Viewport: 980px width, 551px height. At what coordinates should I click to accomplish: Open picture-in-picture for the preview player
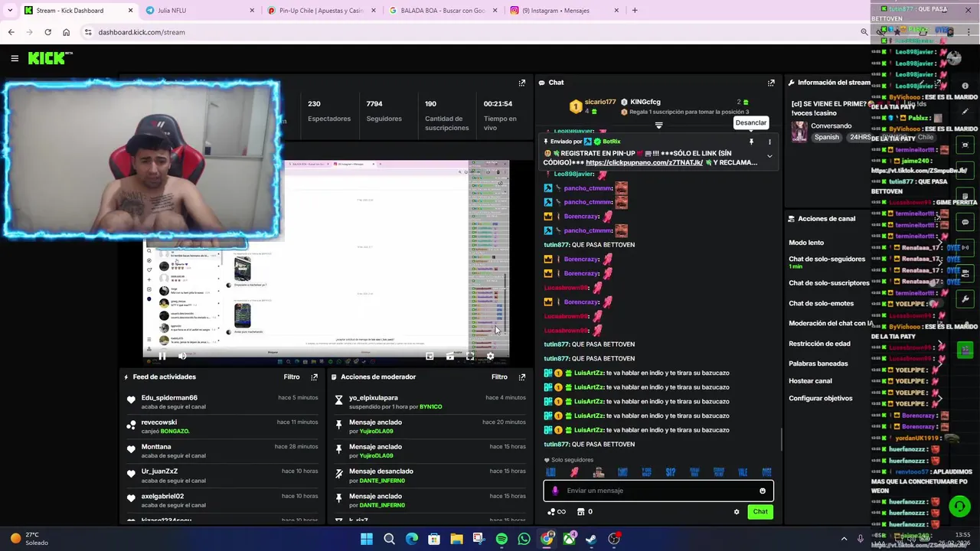[x=430, y=356]
